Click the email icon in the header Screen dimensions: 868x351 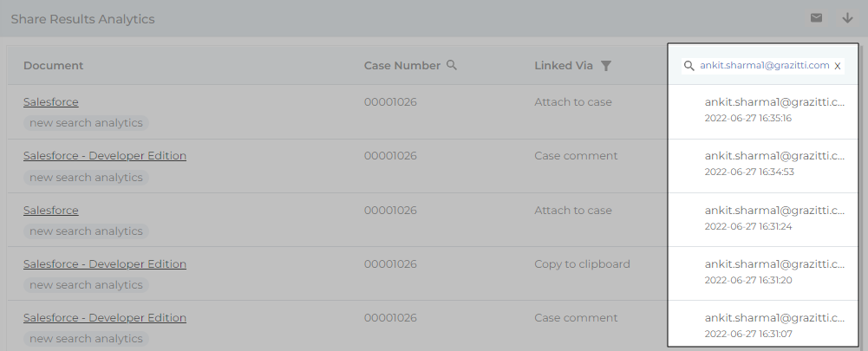pos(816,18)
